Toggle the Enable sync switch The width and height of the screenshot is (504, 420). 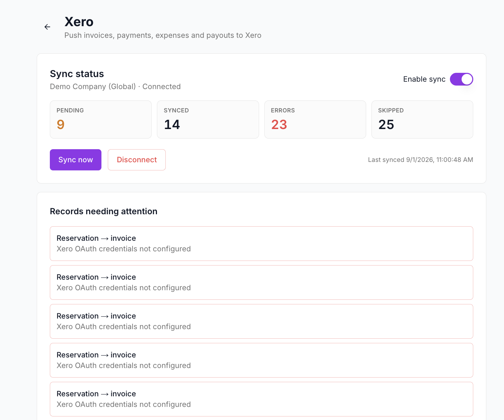tap(461, 79)
